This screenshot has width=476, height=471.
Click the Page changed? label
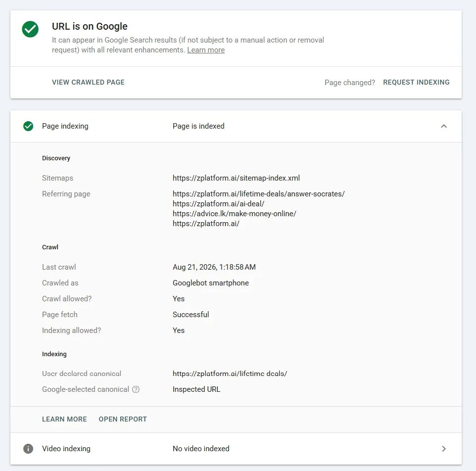point(350,83)
